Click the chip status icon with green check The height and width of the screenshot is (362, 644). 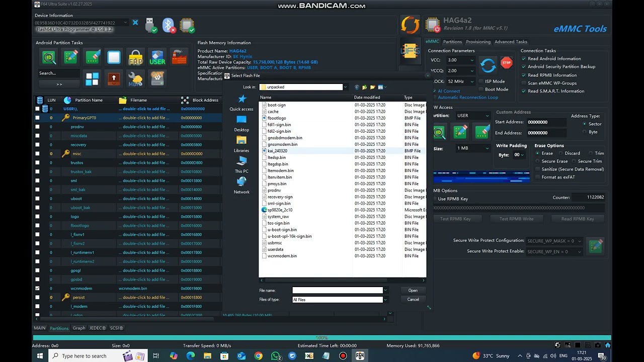click(187, 25)
